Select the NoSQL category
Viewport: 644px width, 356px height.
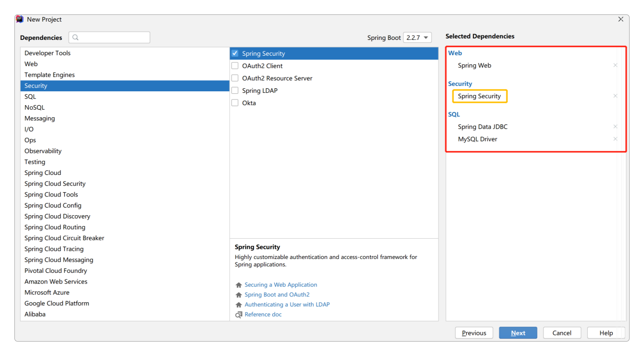pos(125,108)
